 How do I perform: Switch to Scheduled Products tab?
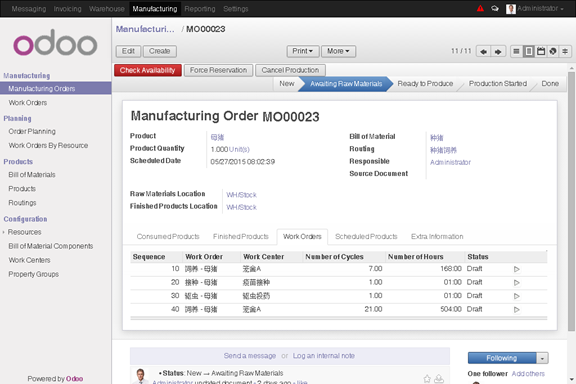pyautogui.click(x=366, y=237)
